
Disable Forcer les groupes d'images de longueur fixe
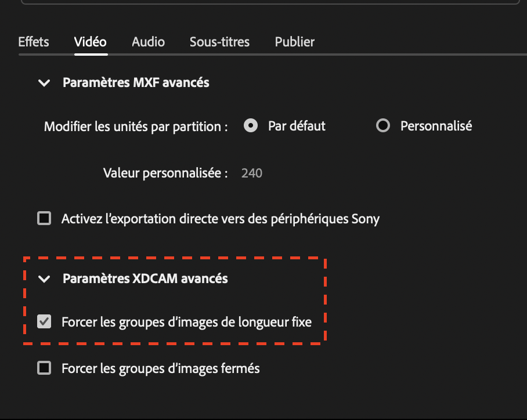[x=44, y=321]
